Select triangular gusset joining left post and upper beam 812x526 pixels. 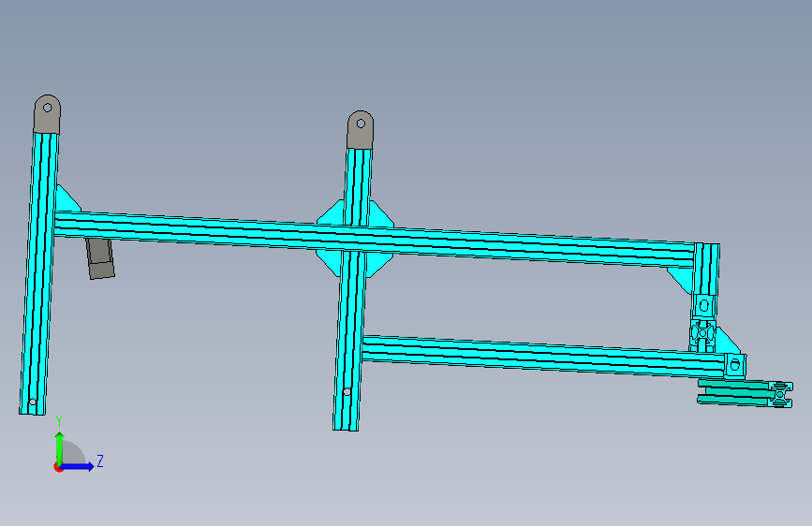click(x=66, y=199)
